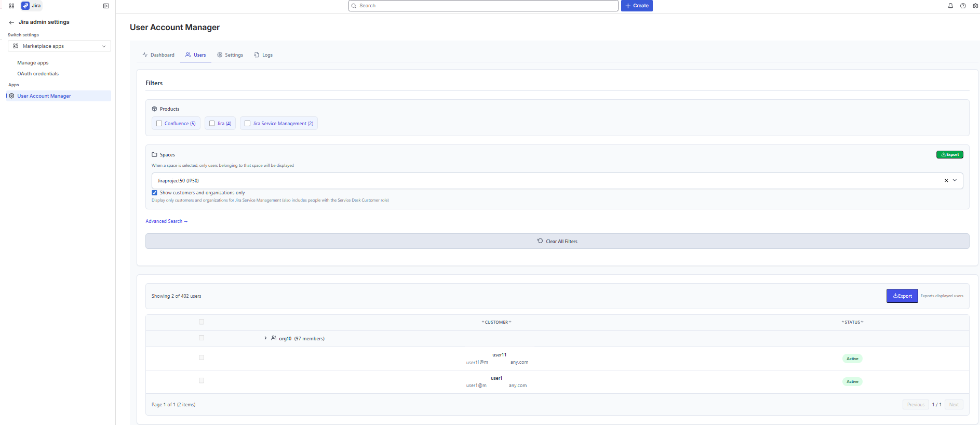Click the 'Showing 2 of 402 users' text
Viewport: 980px width, 425px height.
click(176, 296)
